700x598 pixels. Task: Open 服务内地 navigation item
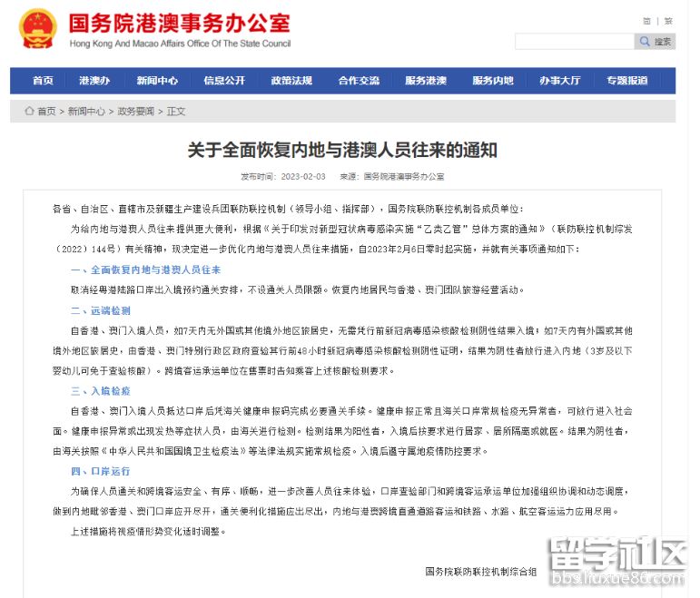[493, 81]
